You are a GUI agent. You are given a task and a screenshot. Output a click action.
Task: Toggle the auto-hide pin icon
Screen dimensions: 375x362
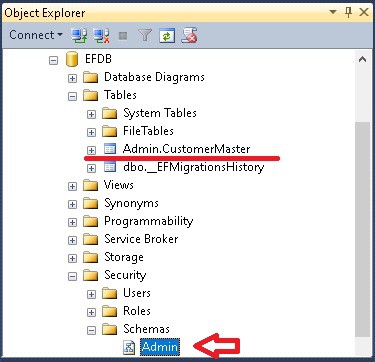348,13
